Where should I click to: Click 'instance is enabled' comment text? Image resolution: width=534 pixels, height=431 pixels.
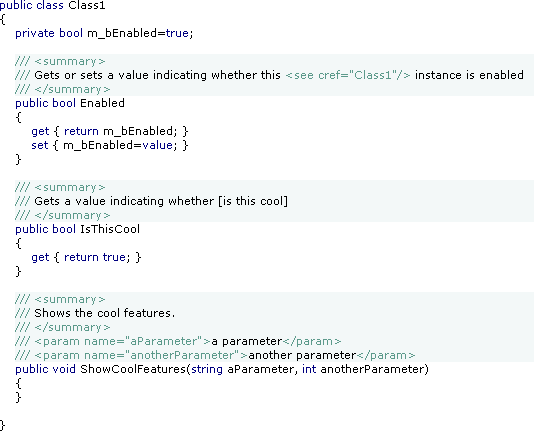pos(469,75)
